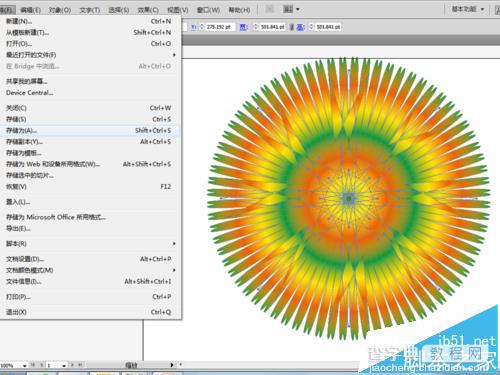
Task: Click the stepper arrows beside the 宽 value
Action: pyautogui.click(x=256, y=27)
